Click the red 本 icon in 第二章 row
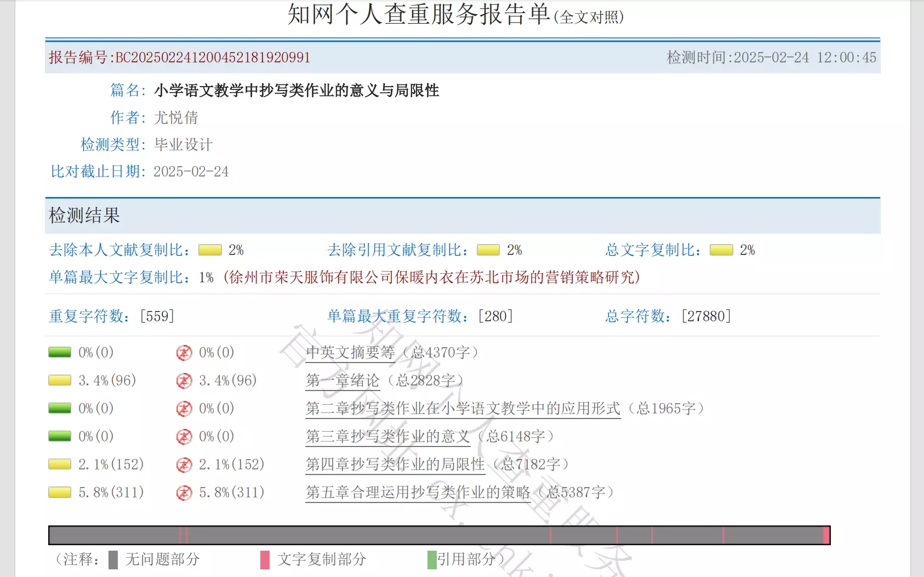The width and height of the screenshot is (924, 577). tap(184, 409)
